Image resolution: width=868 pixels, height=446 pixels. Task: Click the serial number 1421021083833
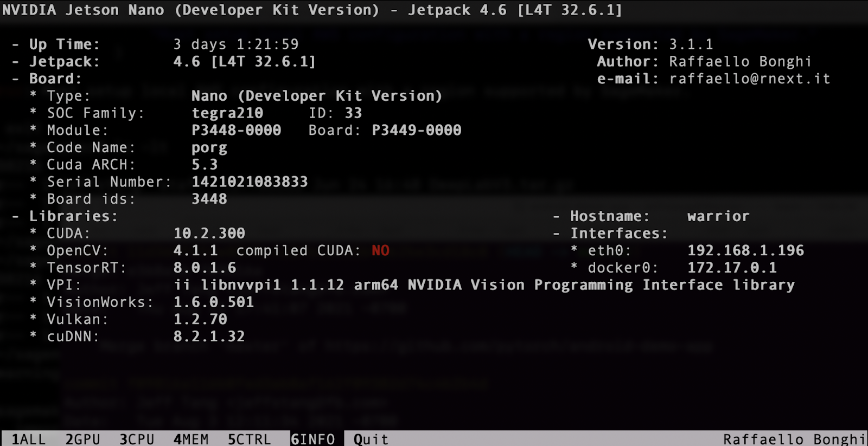click(250, 182)
